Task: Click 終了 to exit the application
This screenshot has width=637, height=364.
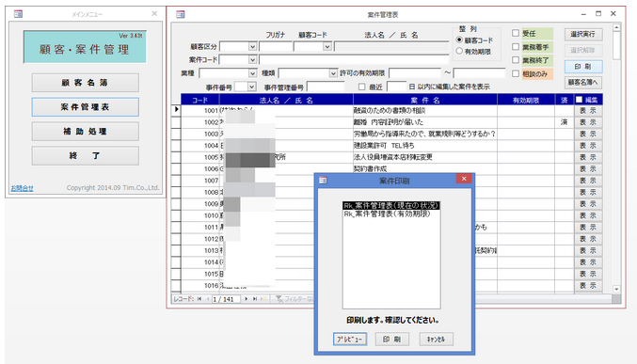Action: coord(86,155)
